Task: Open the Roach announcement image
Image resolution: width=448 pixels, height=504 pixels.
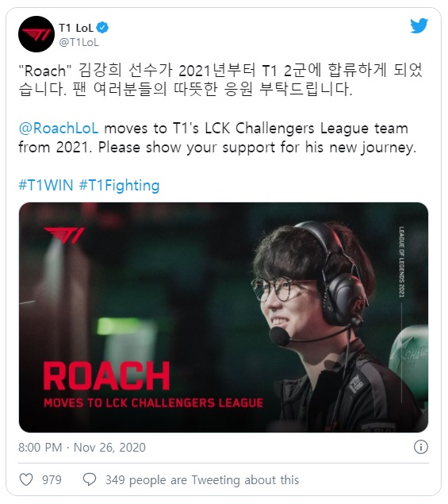Action: coord(224,317)
